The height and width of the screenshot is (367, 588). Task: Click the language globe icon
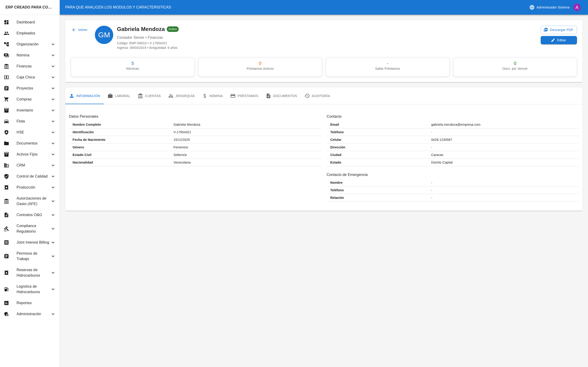pos(532,7)
